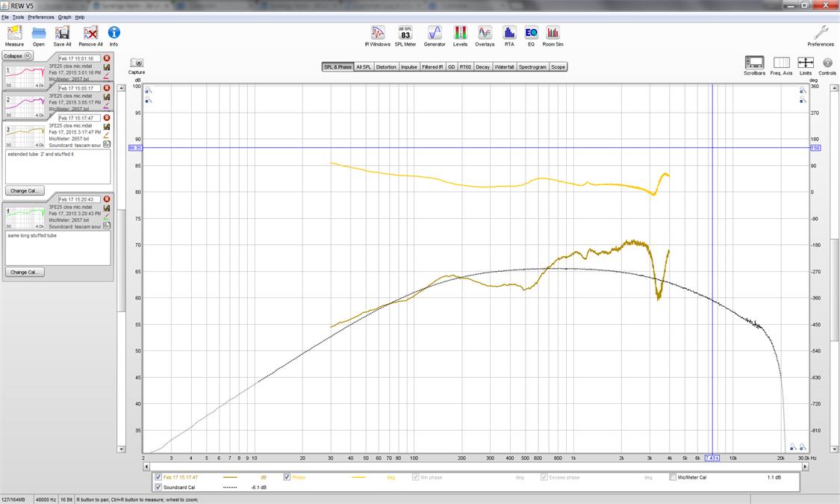This screenshot has width=840, height=504.
Task: Click the Remove All icon
Action: pyautogui.click(x=90, y=33)
